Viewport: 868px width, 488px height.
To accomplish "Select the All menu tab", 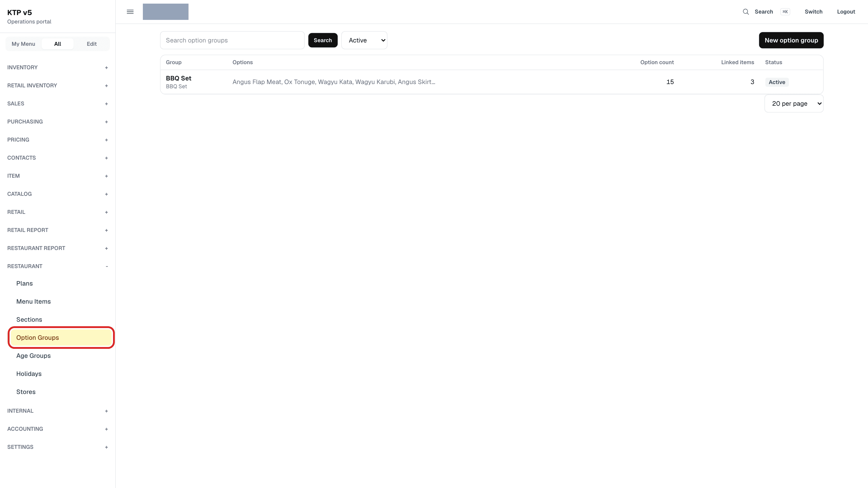I will tap(58, 44).
